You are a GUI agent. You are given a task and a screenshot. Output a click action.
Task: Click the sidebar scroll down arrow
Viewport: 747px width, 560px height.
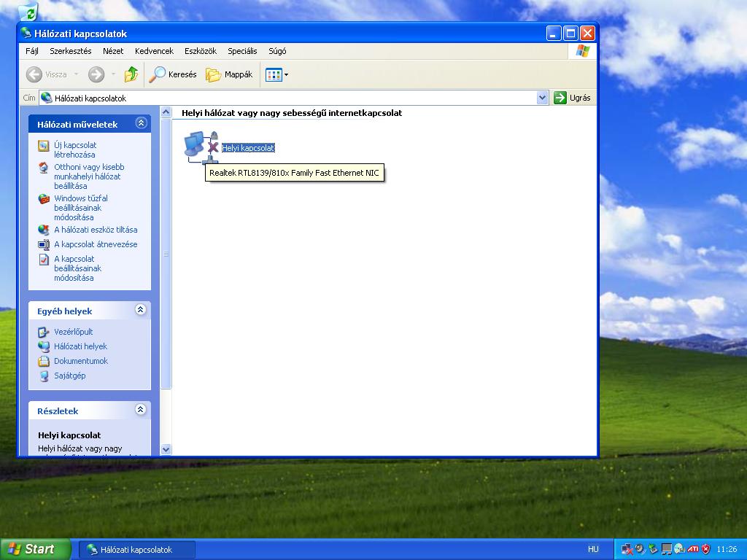click(x=166, y=449)
